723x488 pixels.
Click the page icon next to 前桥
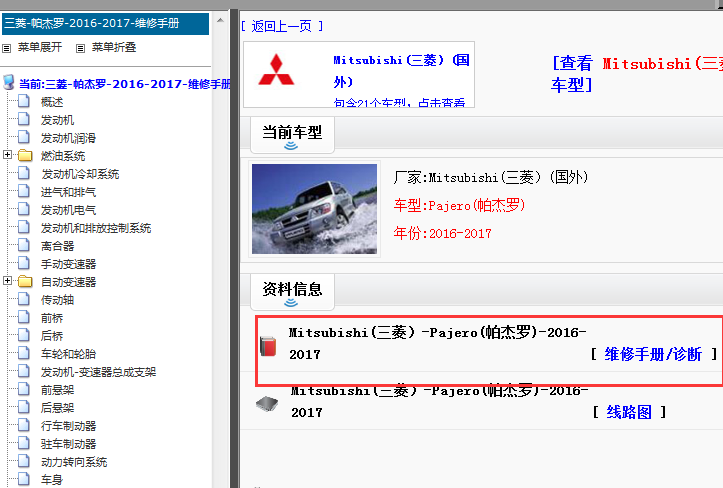24,317
